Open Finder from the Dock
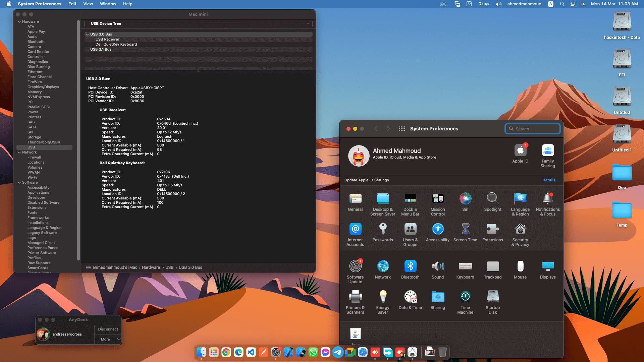 pos(201,352)
